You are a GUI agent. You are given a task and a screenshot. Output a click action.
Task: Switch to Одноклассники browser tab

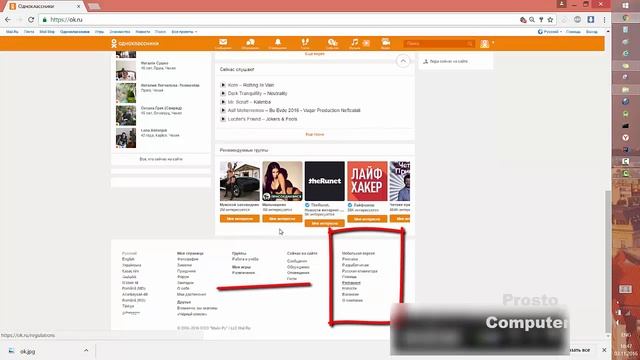pyautogui.click(x=45, y=6)
